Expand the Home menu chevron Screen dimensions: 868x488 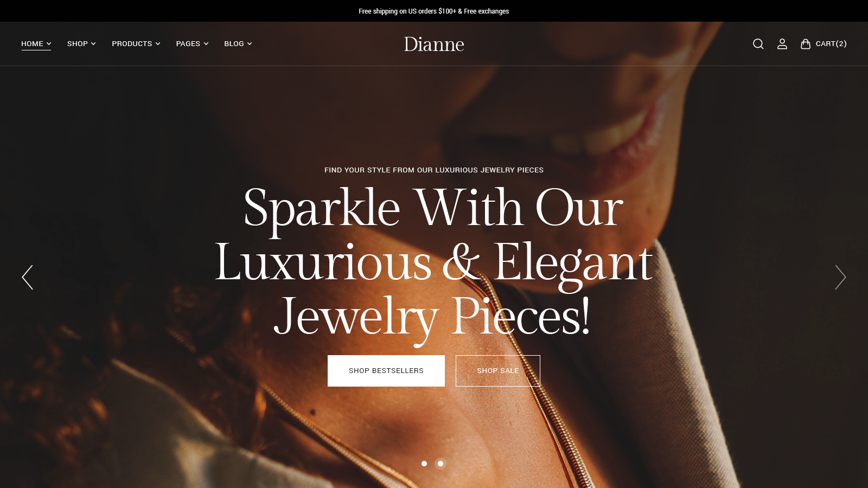coord(49,44)
